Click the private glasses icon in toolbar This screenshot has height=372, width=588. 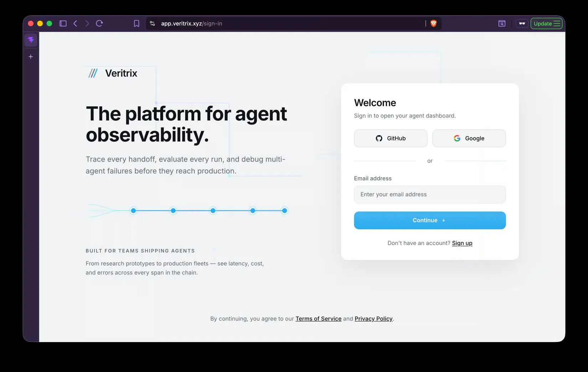click(x=522, y=24)
